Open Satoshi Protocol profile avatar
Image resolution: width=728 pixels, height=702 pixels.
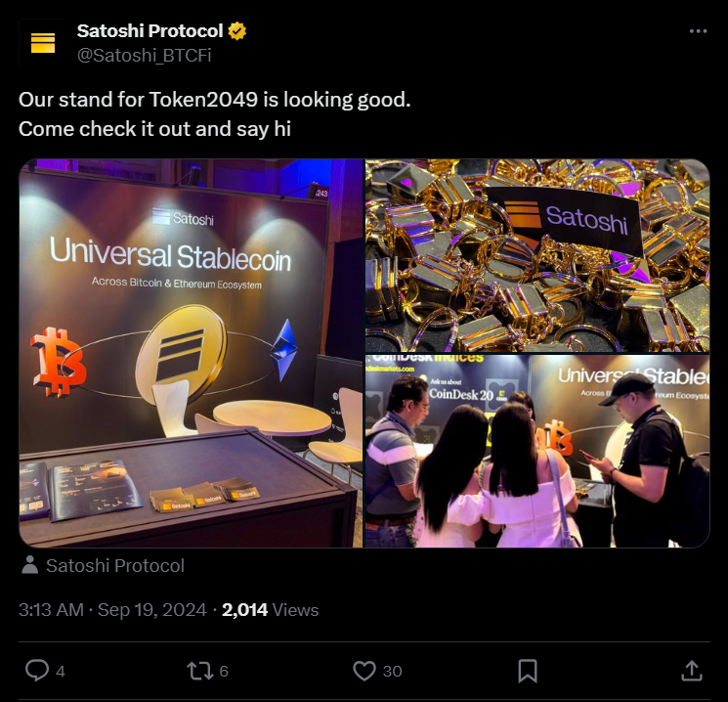43,43
